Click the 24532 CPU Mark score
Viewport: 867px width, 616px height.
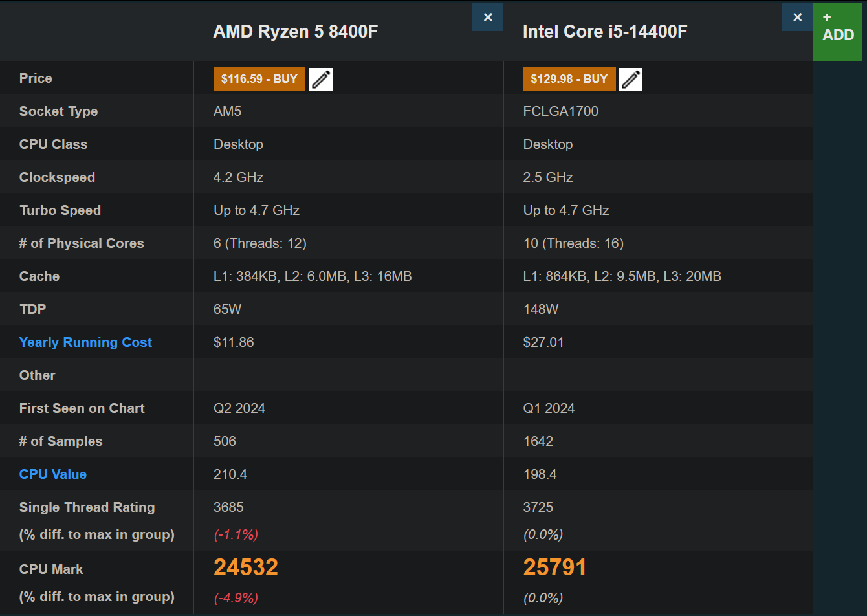(x=246, y=567)
